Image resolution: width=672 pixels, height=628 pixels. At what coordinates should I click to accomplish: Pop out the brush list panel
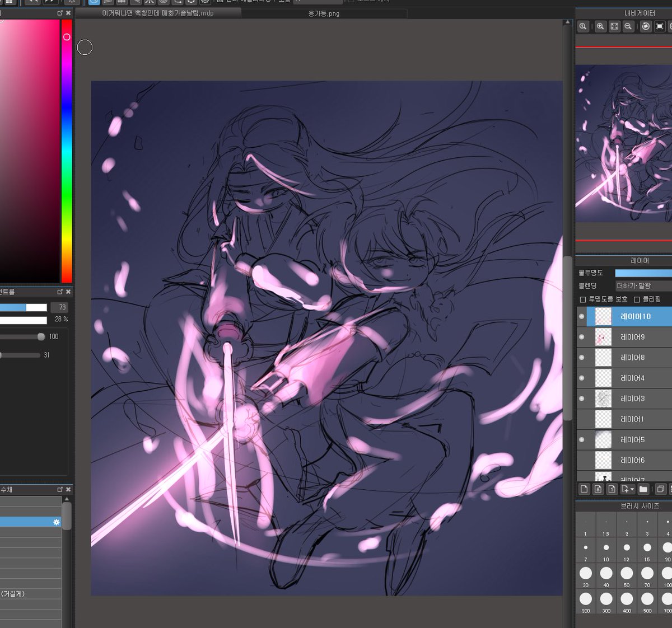click(x=60, y=489)
